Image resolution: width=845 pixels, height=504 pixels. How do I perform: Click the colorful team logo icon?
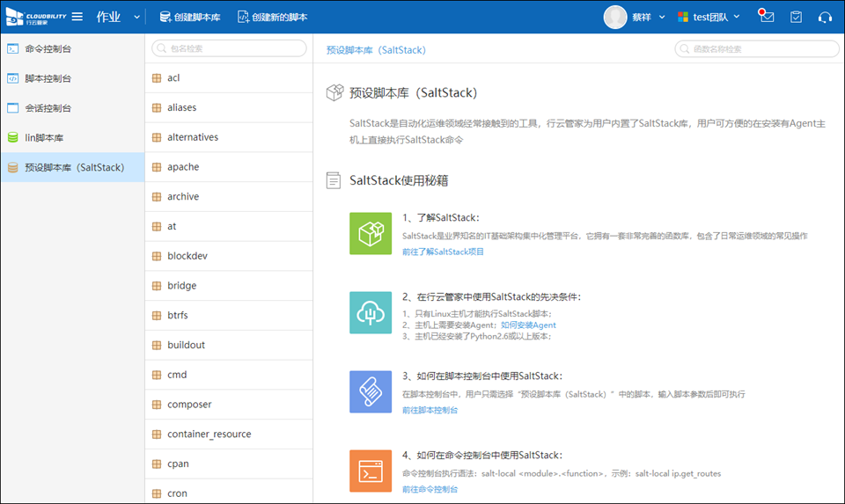pos(683,18)
